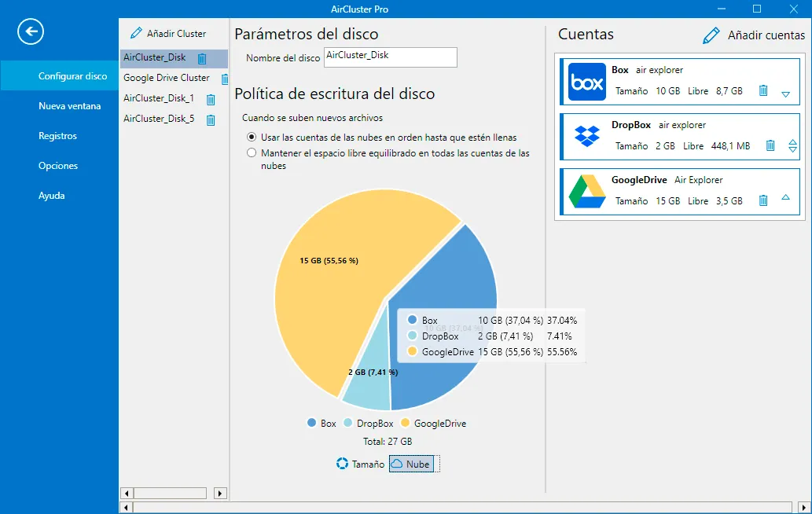
Task: Click the Nombre del disco text field
Action: click(391, 57)
